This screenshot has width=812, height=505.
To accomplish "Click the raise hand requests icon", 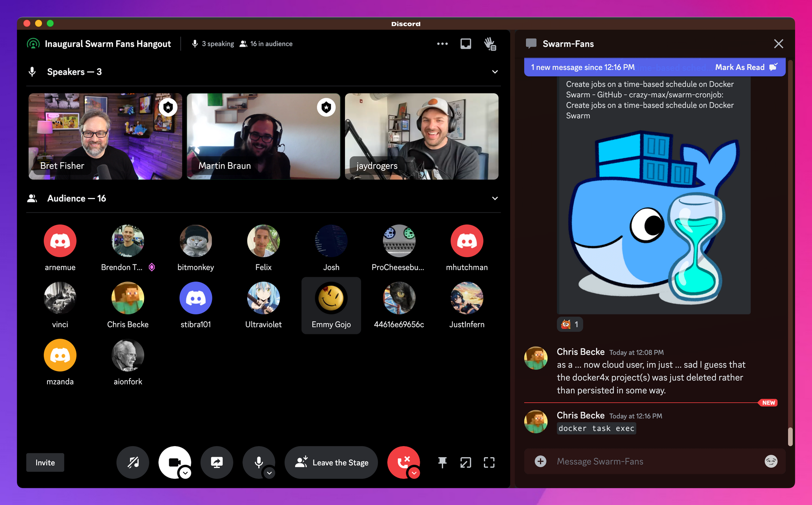I will point(490,44).
